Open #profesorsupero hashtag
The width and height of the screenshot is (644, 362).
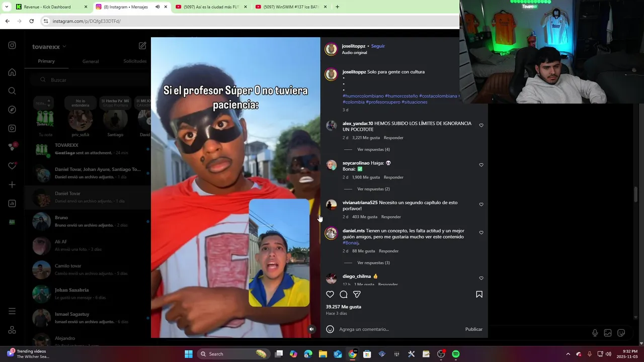[x=383, y=102]
